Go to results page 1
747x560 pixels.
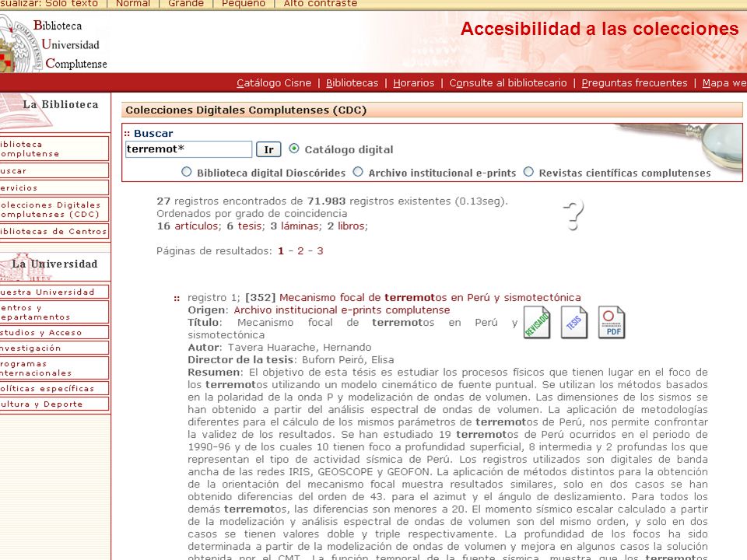pos(281,251)
